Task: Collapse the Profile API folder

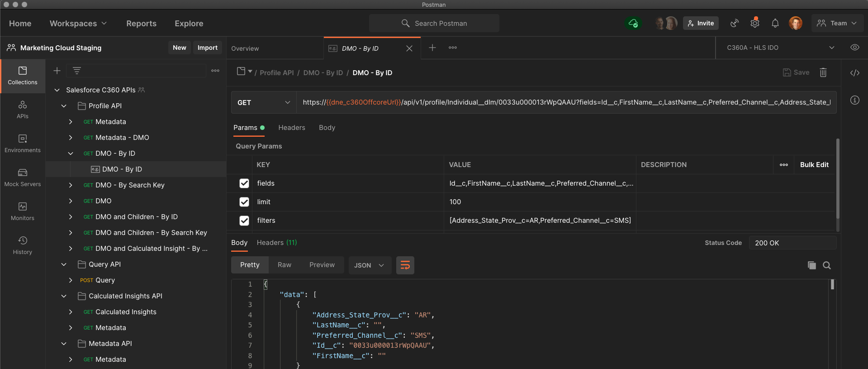Action: pyautogui.click(x=64, y=106)
